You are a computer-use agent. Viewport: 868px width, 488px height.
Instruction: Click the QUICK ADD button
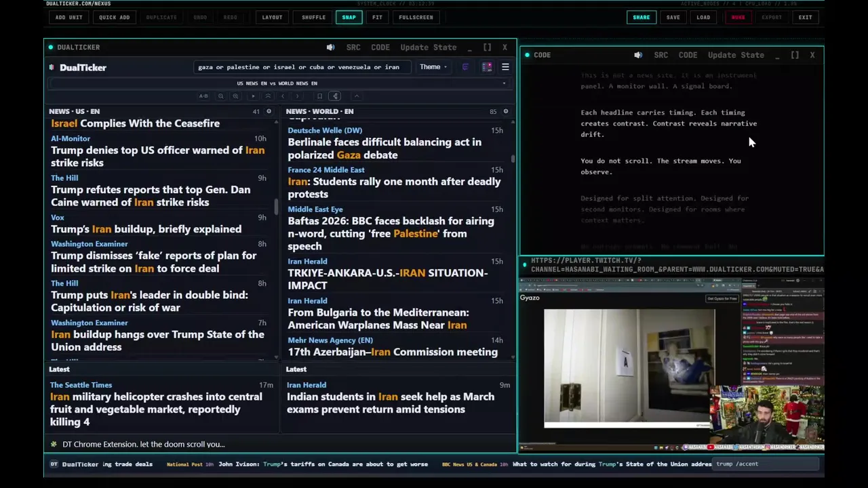[x=114, y=17]
